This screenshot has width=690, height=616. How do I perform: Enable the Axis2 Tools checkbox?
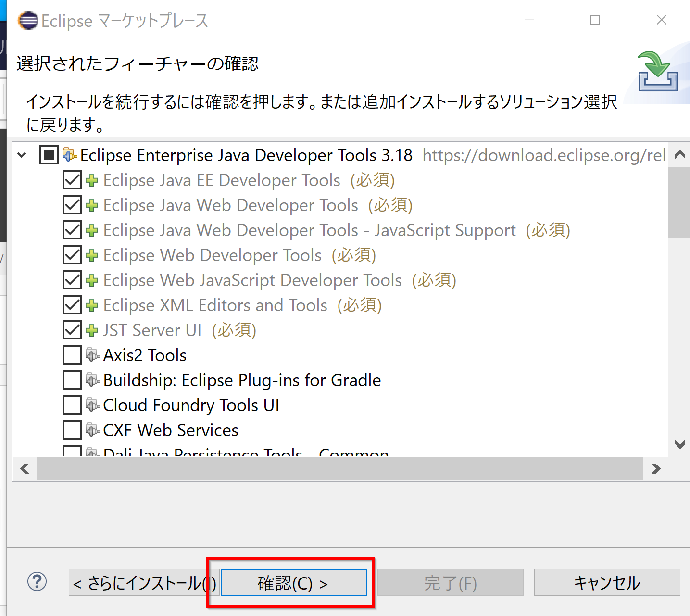(72, 355)
